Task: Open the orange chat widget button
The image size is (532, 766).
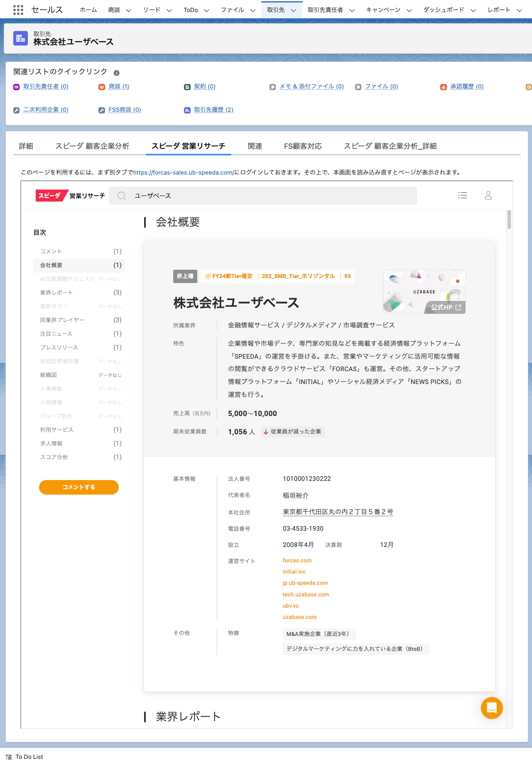Action: pos(492,708)
